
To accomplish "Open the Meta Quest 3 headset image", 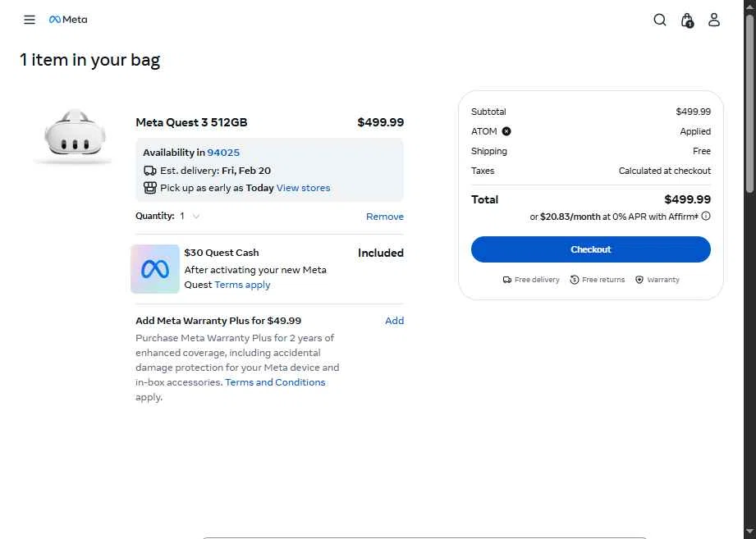I will 74,136.
